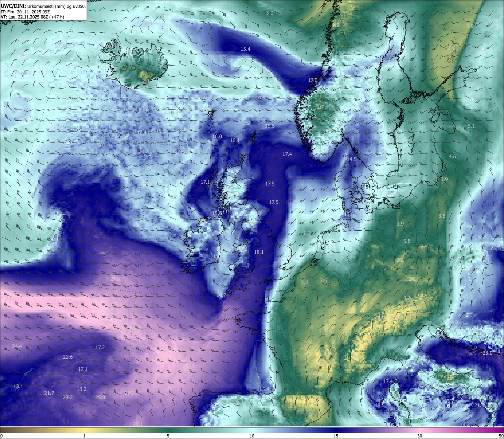Click the 16.1 value label
This screenshot has width=504, height=439.
tap(235, 141)
